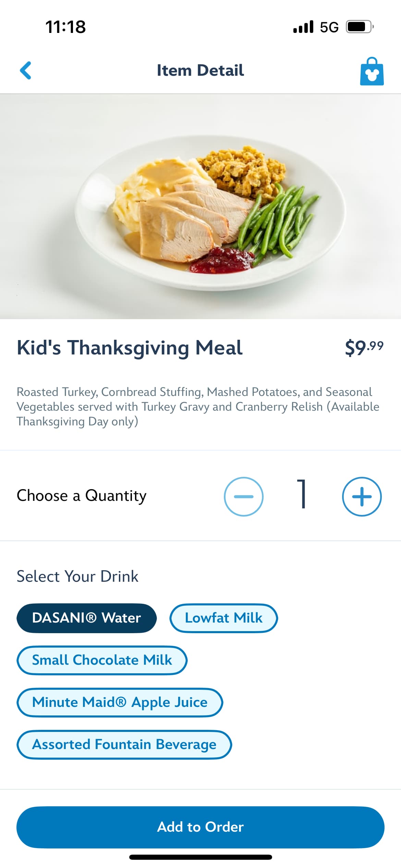Tap the 5G network indicator

tap(329, 27)
